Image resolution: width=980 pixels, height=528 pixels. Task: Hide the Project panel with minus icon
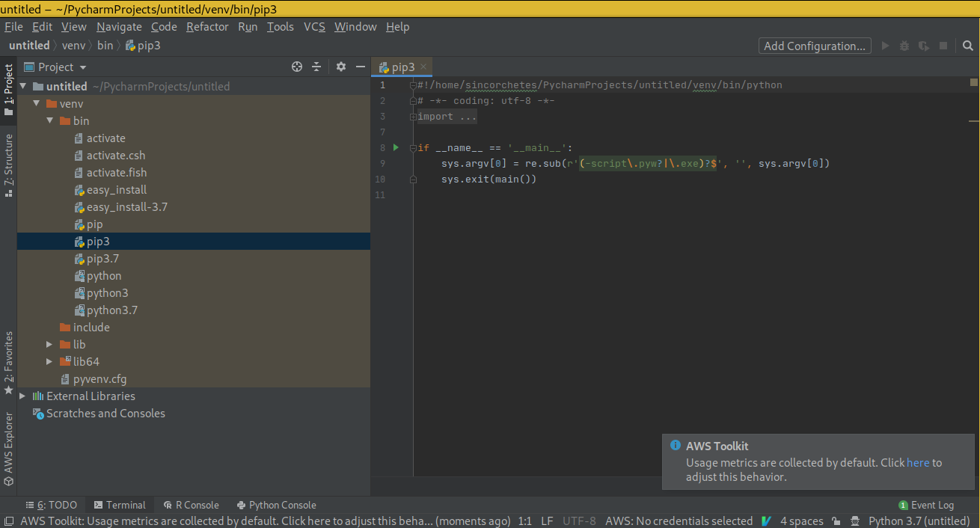(361, 67)
